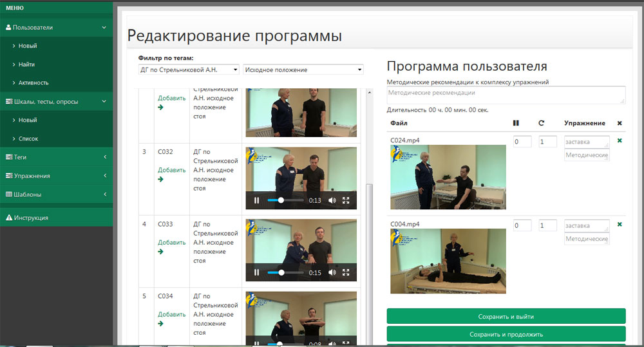644x347 pixels.
Task: Click the green arrow under C032 Добавить
Action: coord(160,179)
